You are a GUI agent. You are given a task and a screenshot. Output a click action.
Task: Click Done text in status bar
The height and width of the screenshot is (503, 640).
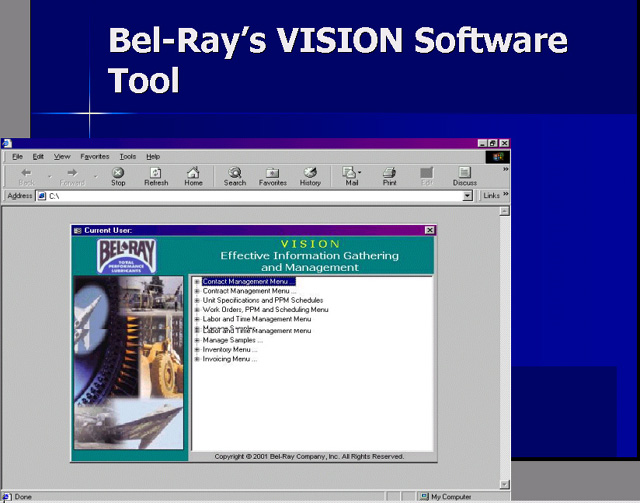[x=23, y=497]
